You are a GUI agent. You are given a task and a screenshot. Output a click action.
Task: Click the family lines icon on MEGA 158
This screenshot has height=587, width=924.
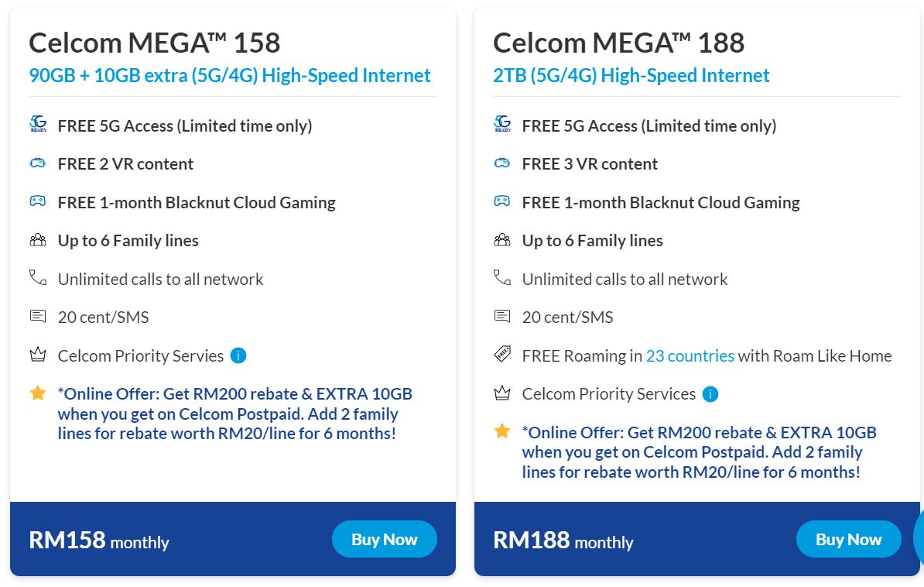coord(38,240)
